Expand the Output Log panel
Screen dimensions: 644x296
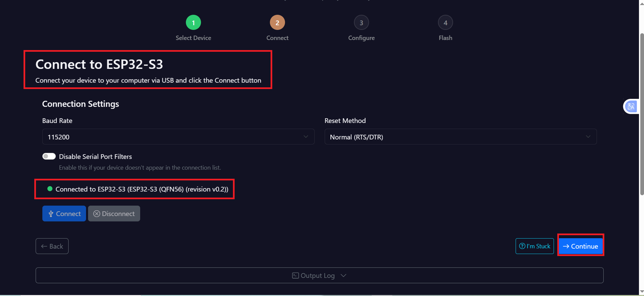point(319,276)
